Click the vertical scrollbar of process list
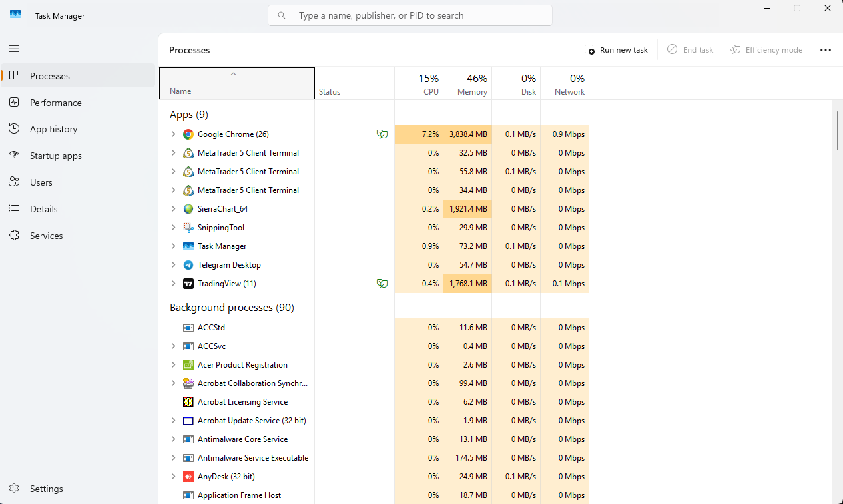The image size is (843, 504). [838, 131]
